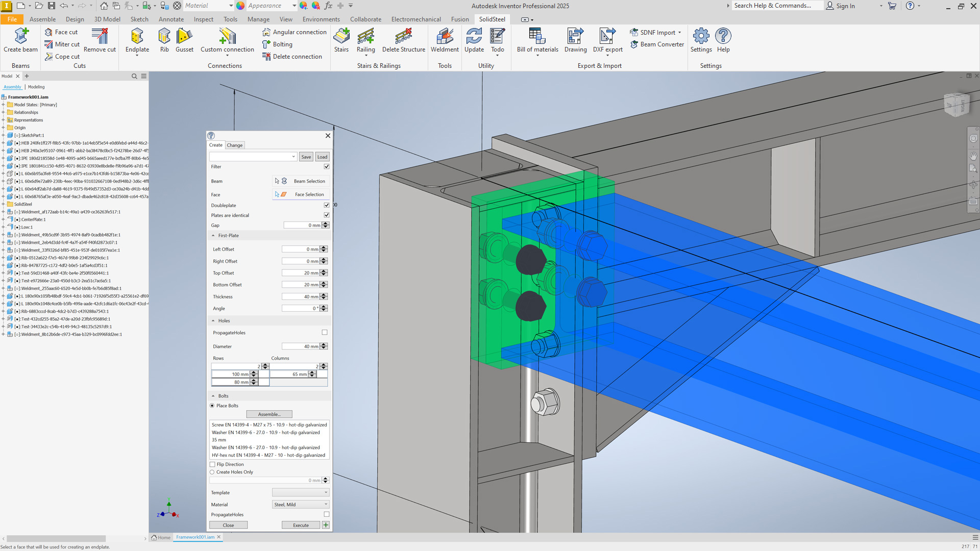Open the Material dropdown showing Steel, Mild

pos(301,505)
